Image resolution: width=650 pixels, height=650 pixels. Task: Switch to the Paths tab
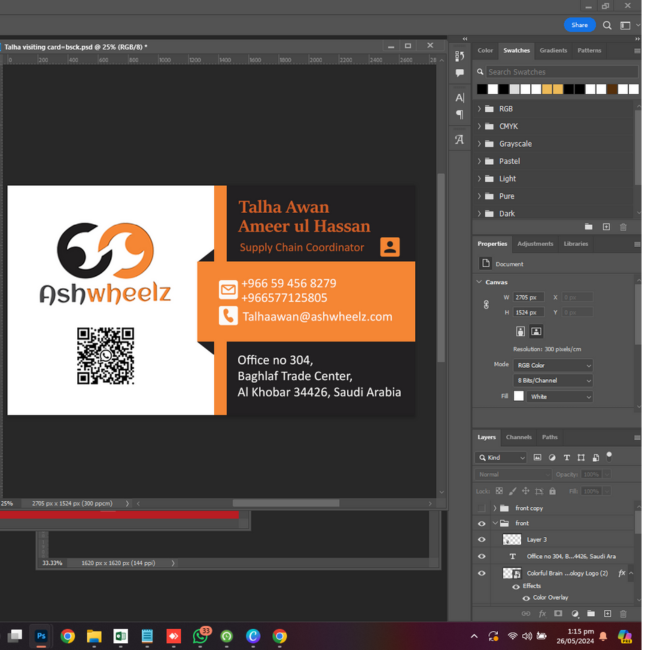pos(550,437)
